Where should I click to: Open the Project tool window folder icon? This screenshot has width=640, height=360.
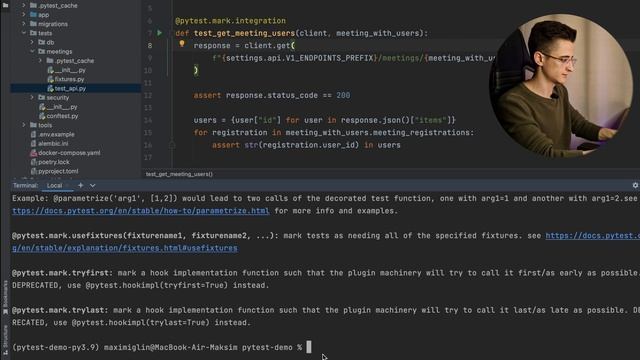coord(5,5)
